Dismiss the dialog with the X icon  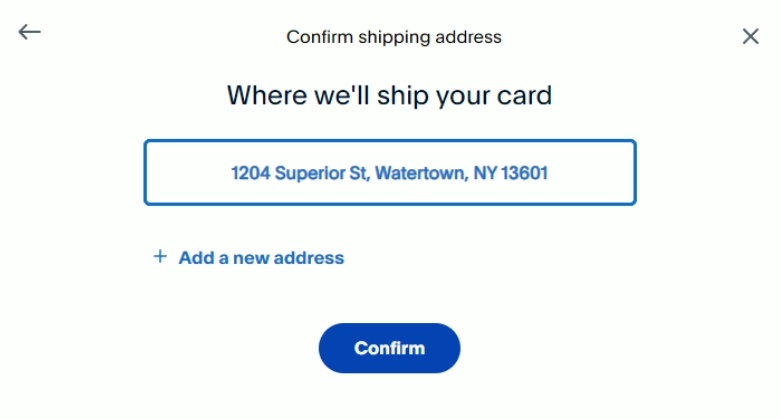pyautogui.click(x=750, y=37)
